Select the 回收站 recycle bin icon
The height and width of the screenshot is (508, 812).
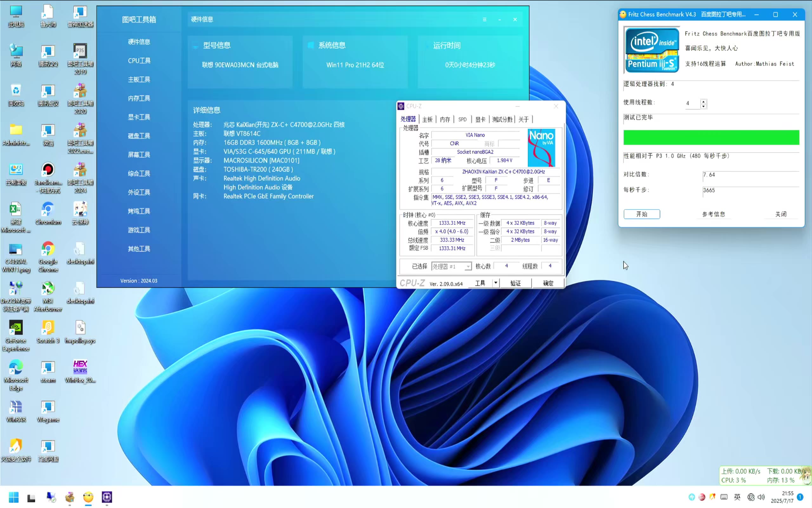point(16,95)
